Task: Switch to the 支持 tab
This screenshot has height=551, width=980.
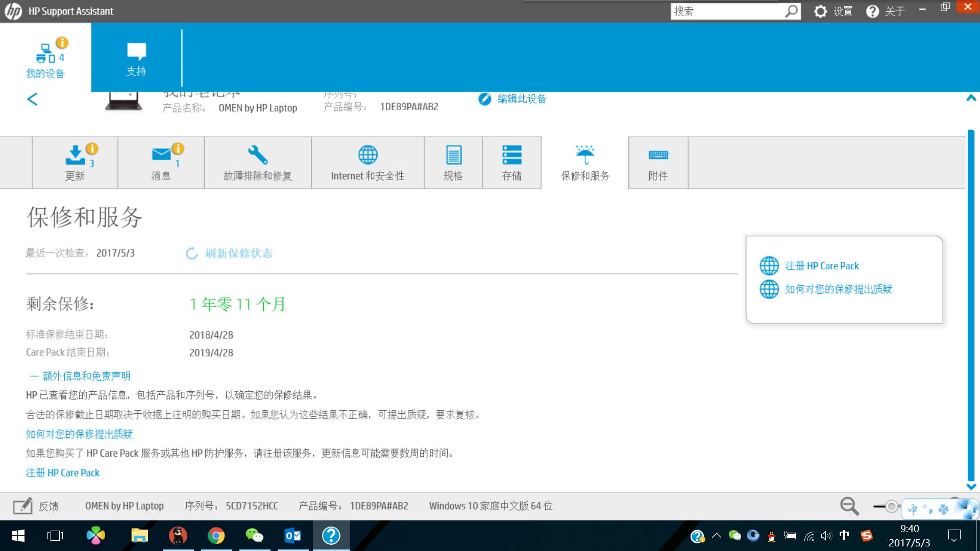Action: [x=136, y=57]
